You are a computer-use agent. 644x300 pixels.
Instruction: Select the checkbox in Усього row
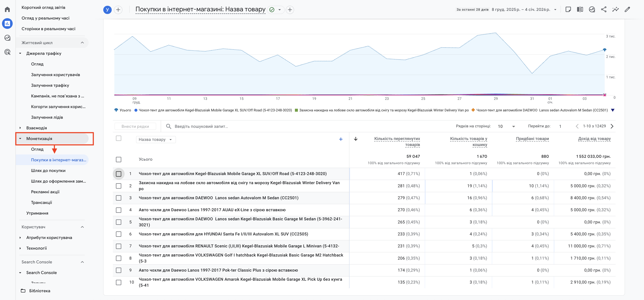pos(119,159)
